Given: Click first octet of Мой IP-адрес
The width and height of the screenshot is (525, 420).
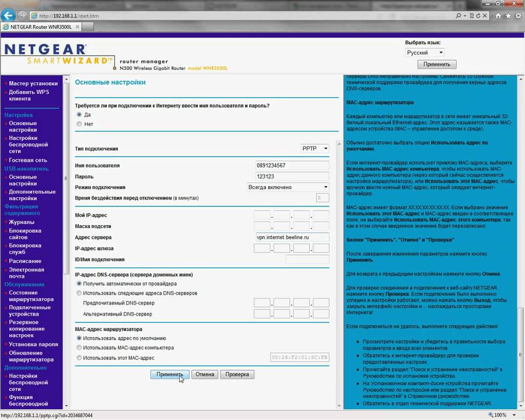Looking at the screenshot, I should click(x=262, y=215).
